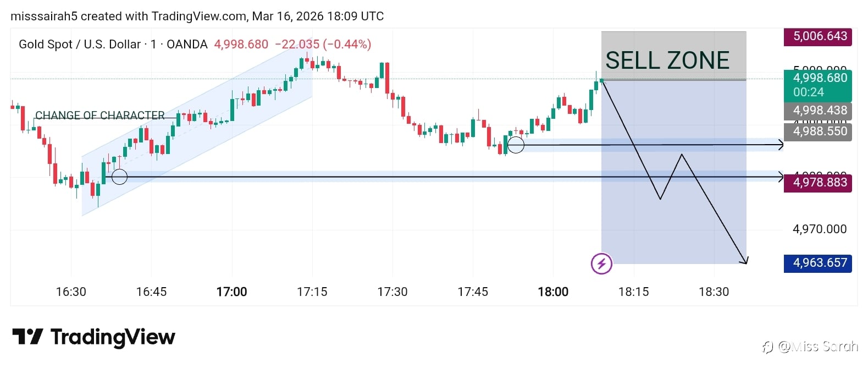
Task: Click the 4,978.883 price label
Action: 817,183
